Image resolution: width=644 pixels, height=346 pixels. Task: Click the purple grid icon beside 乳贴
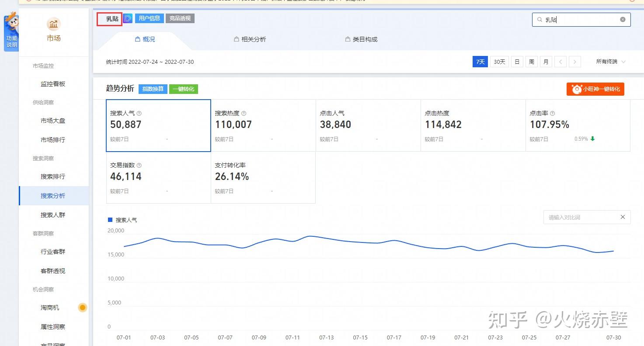click(128, 18)
